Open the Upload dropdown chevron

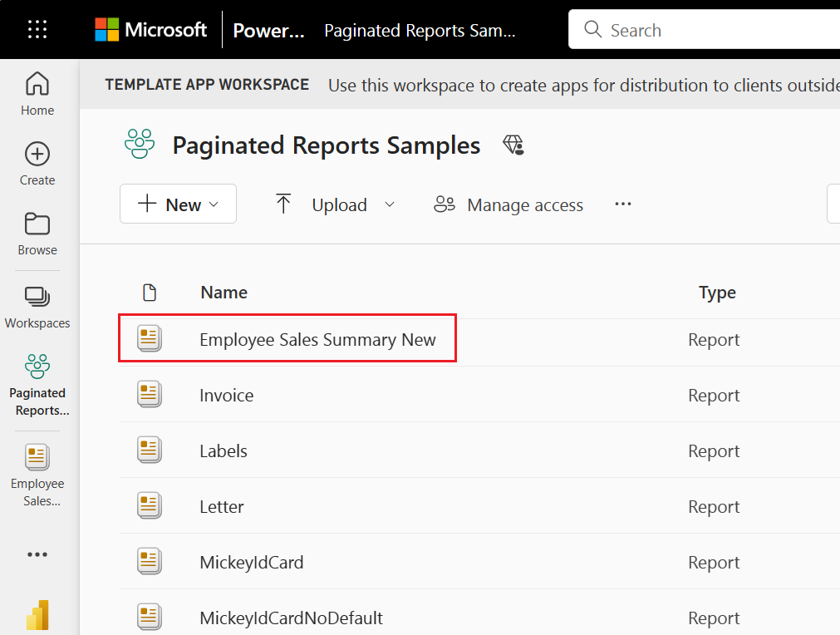[x=390, y=204]
